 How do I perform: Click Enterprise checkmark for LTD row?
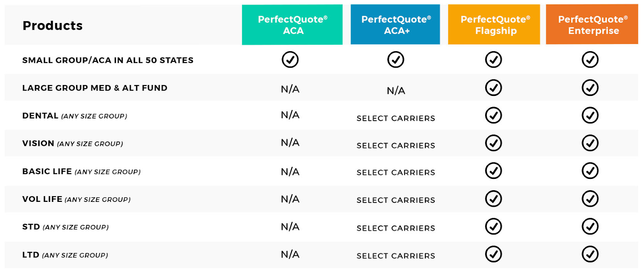590,254
